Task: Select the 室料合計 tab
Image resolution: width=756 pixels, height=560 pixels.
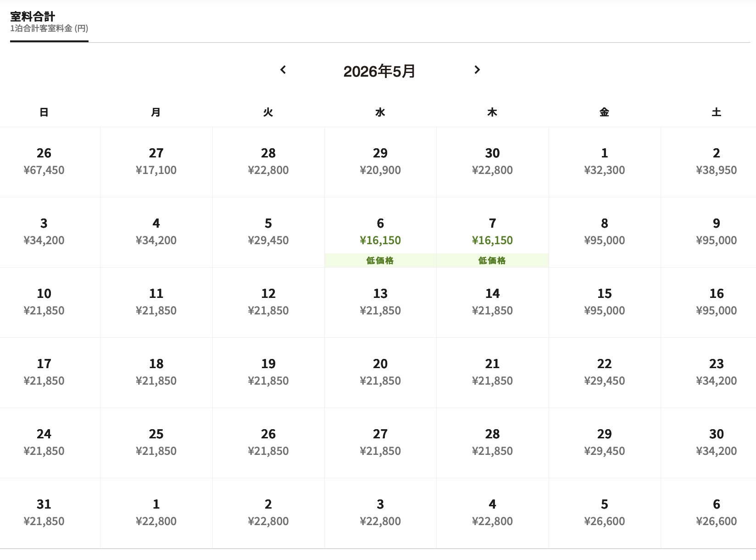Action: tap(49, 22)
